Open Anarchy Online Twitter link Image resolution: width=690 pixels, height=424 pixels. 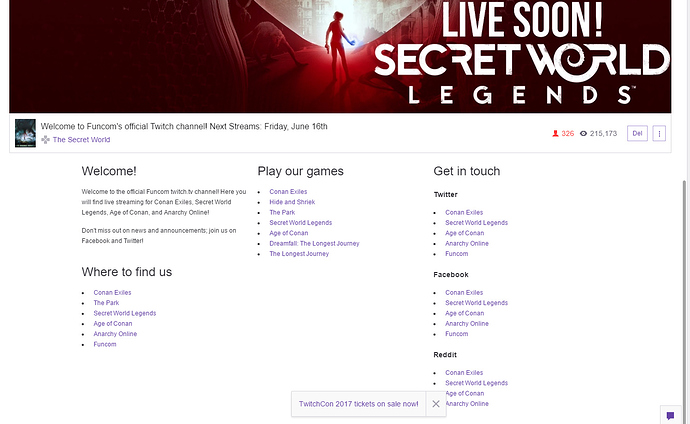466,243
